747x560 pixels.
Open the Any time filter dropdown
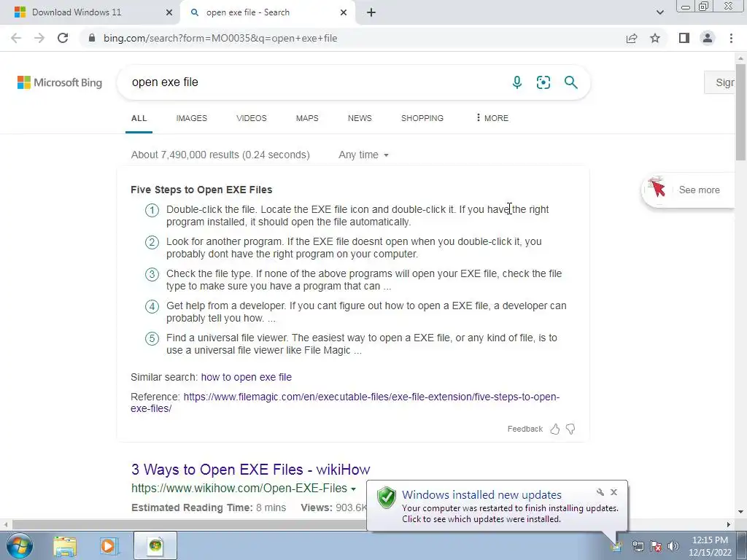363,155
